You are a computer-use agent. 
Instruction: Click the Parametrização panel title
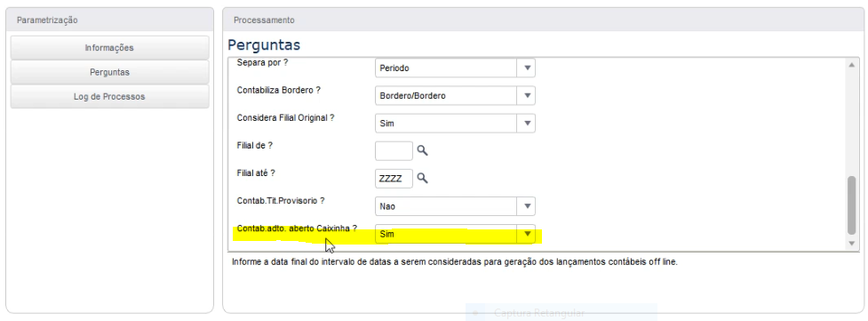pos(47,20)
